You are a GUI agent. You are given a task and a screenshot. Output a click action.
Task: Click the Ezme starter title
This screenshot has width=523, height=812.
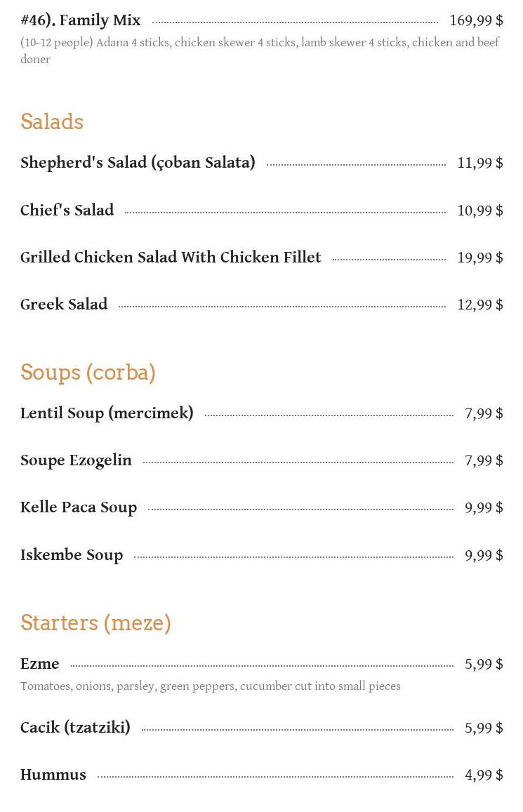(40, 664)
